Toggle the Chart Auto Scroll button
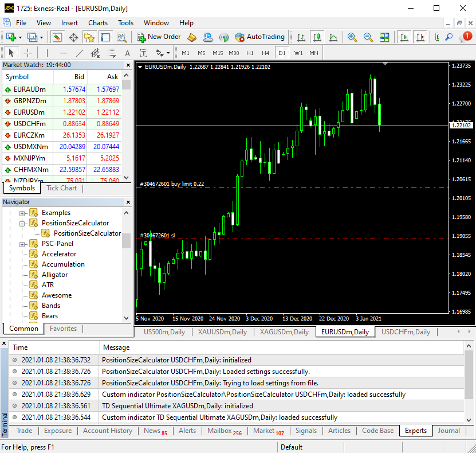Screen dimensions: 476x453 click(x=405, y=37)
